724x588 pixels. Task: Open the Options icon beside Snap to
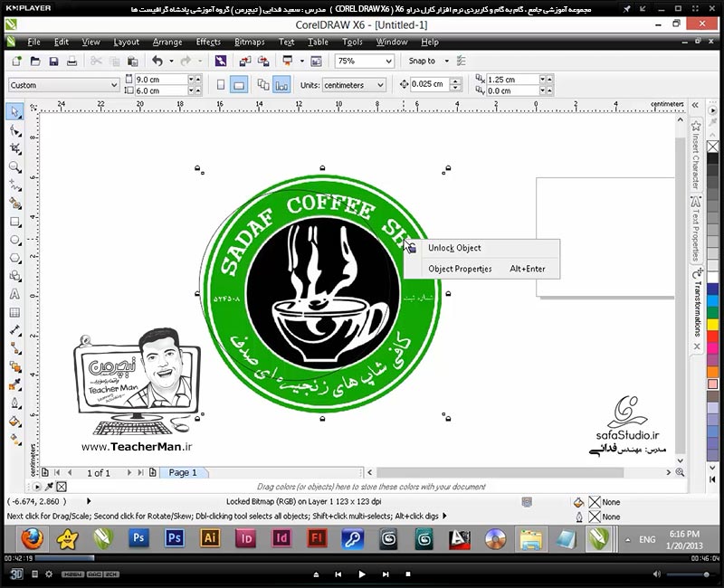point(461,61)
